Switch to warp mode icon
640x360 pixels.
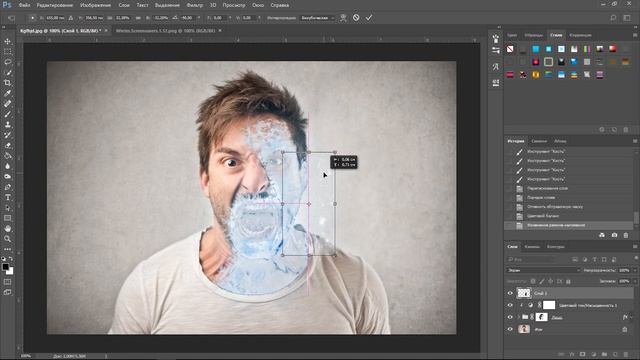pos(343,18)
